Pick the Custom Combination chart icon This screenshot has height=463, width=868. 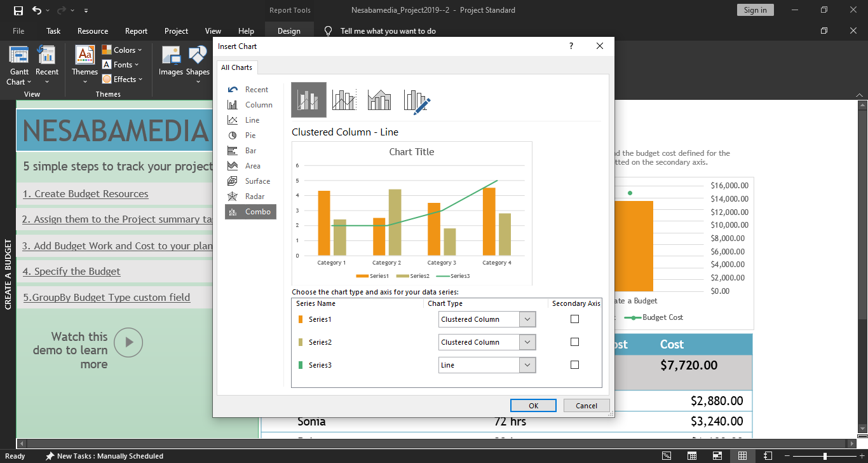point(417,100)
